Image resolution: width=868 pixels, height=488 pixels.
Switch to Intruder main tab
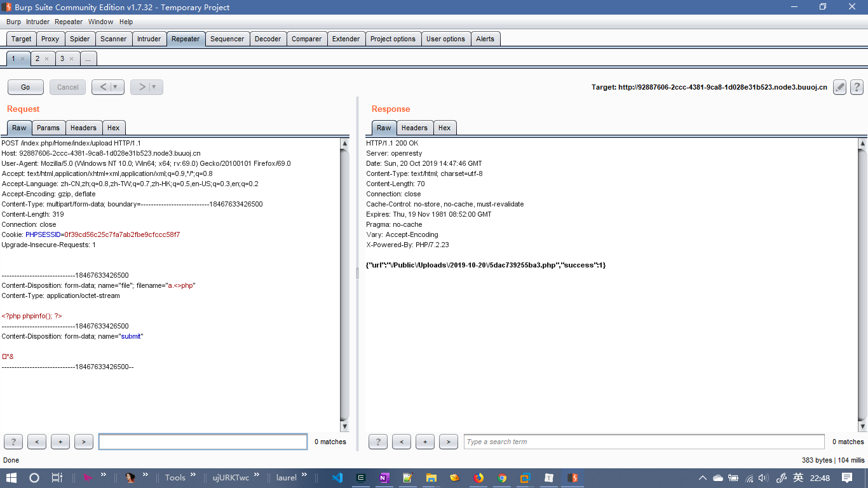click(x=149, y=39)
